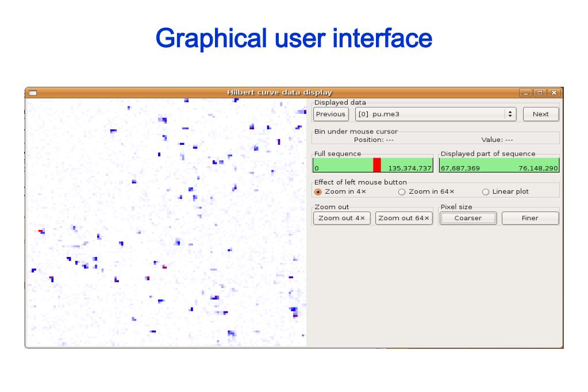Select the Linear plot radio option
588x392 pixels.
(486, 191)
